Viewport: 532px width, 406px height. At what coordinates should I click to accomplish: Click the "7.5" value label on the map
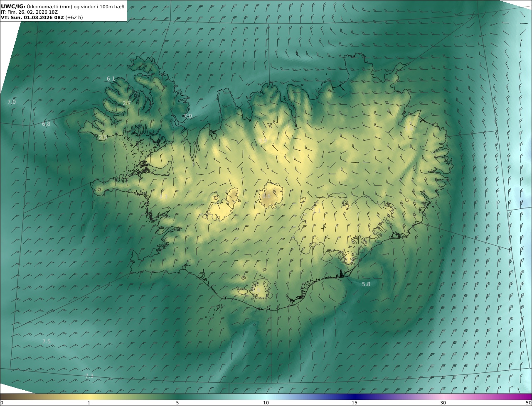click(47, 341)
